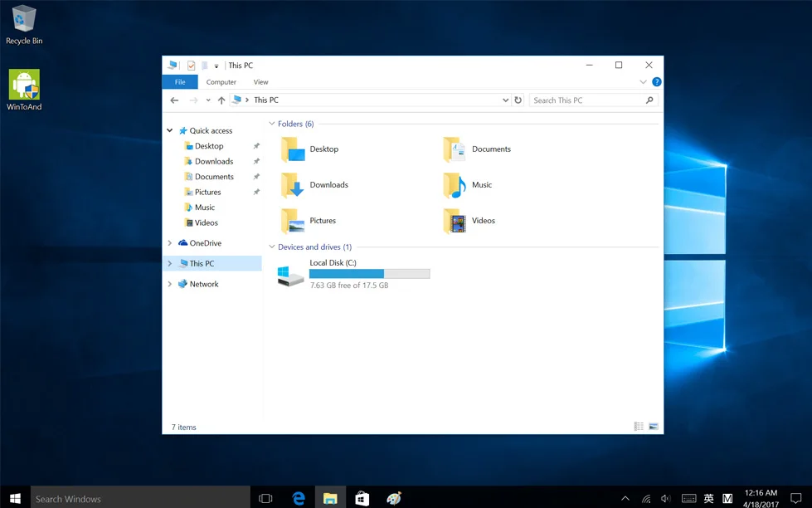Switch to the View ribbon tab
Screen dimensions: 812x508
click(x=260, y=82)
